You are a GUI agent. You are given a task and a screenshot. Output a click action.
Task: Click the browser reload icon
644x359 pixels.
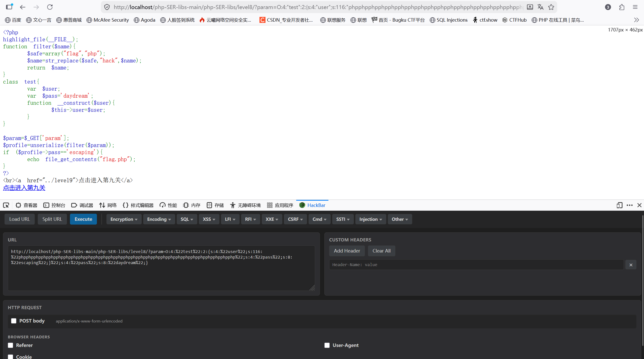pyautogui.click(x=50, y=7)
